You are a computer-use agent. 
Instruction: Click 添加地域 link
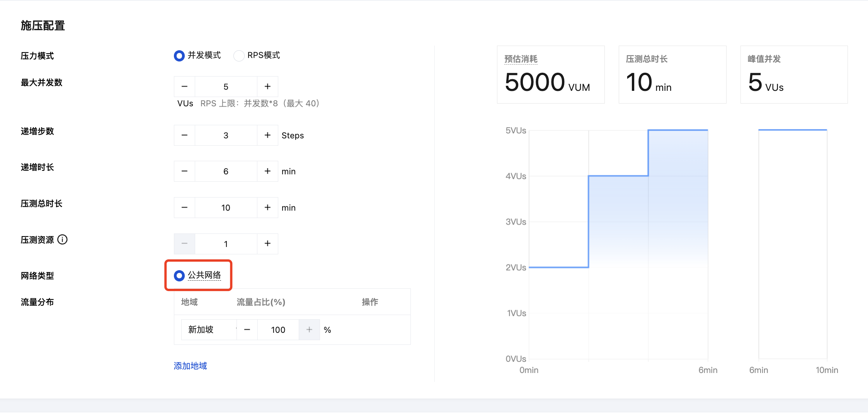190,366
